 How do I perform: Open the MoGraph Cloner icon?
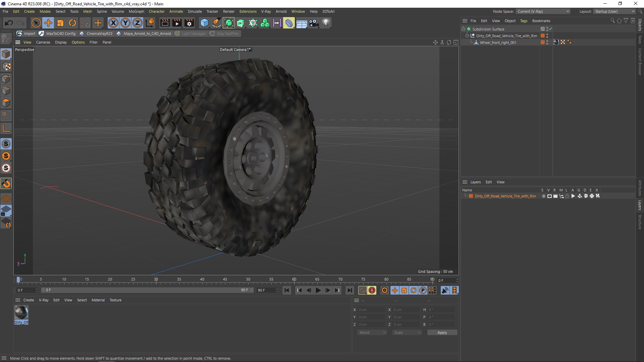click(265, 23)
